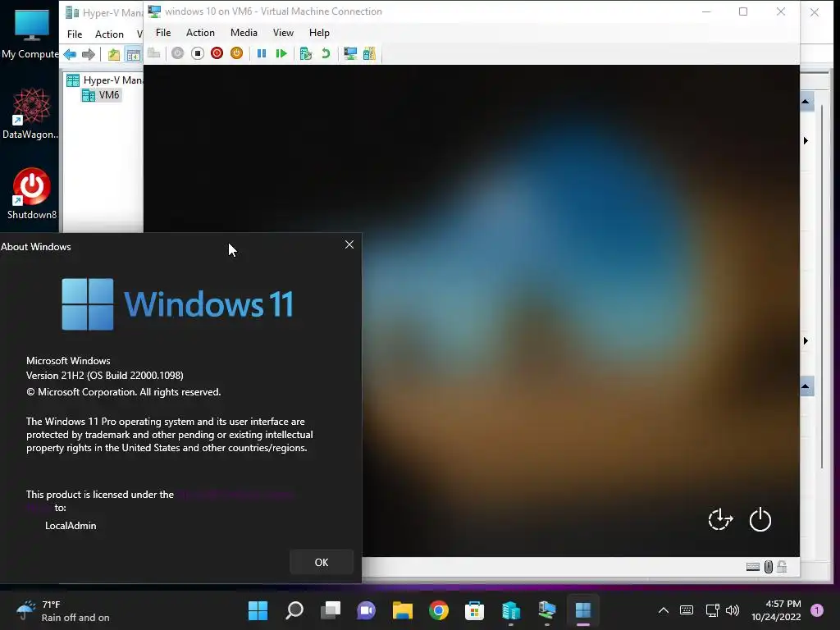The width and height of the screenshot is (840, 630).
Task: Click the volume speaker tray icon
Action: pos(732,610)
